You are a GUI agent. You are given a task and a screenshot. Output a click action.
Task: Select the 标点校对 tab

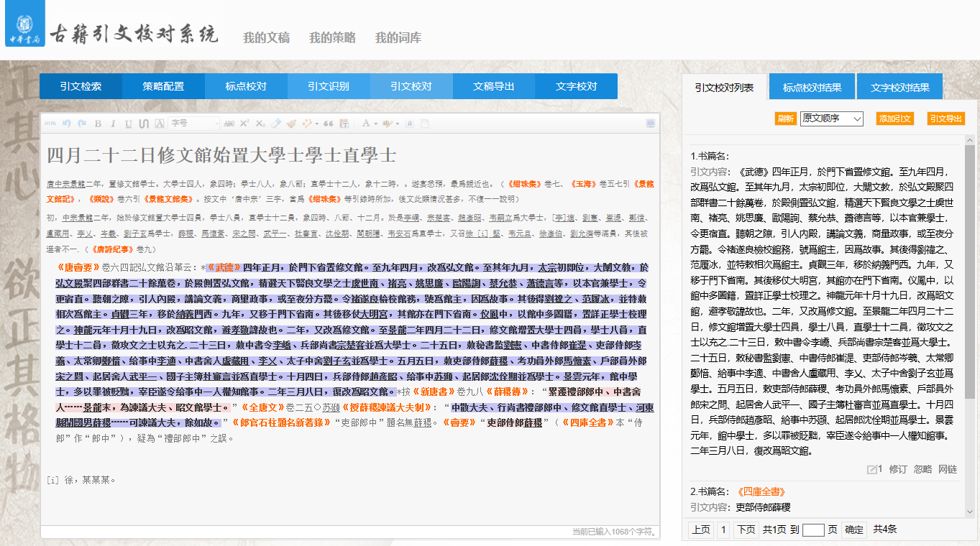[x=246, y=86]
